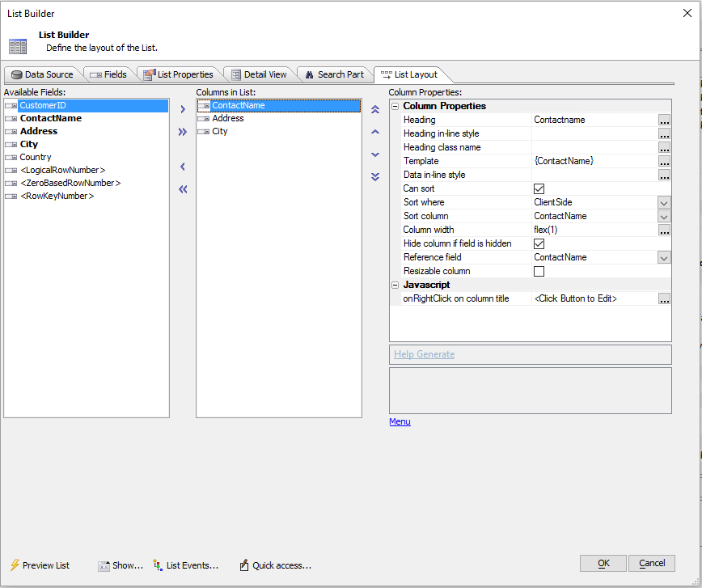Open the Sort where dropdown
This screenshot has width=702, height=588.
[664, 203]
